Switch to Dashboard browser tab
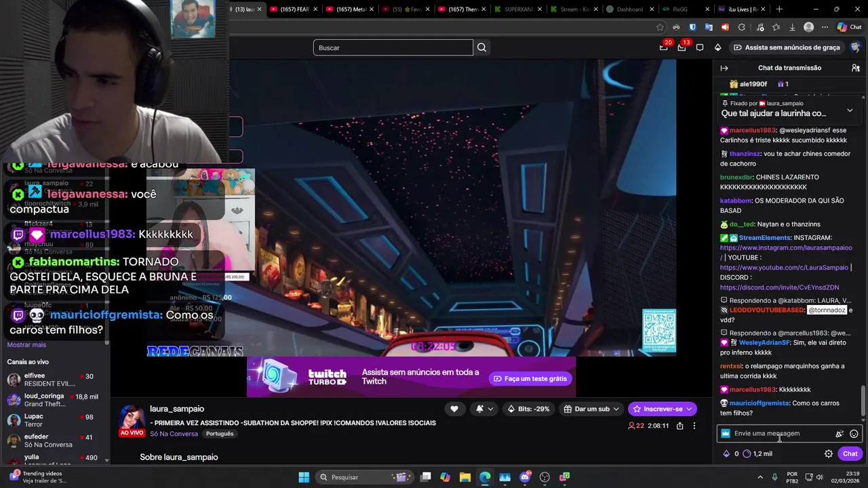The image size is (868, 488). (629, 9)
